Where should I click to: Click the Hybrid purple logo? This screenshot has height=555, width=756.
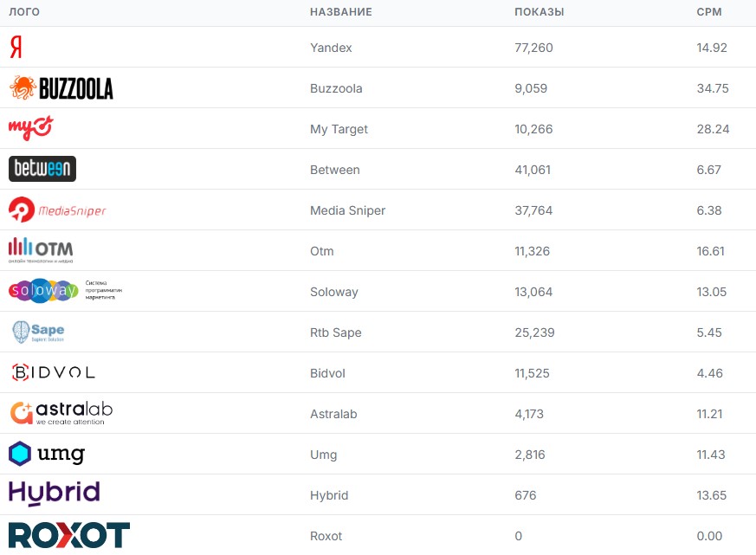(54, 494)
